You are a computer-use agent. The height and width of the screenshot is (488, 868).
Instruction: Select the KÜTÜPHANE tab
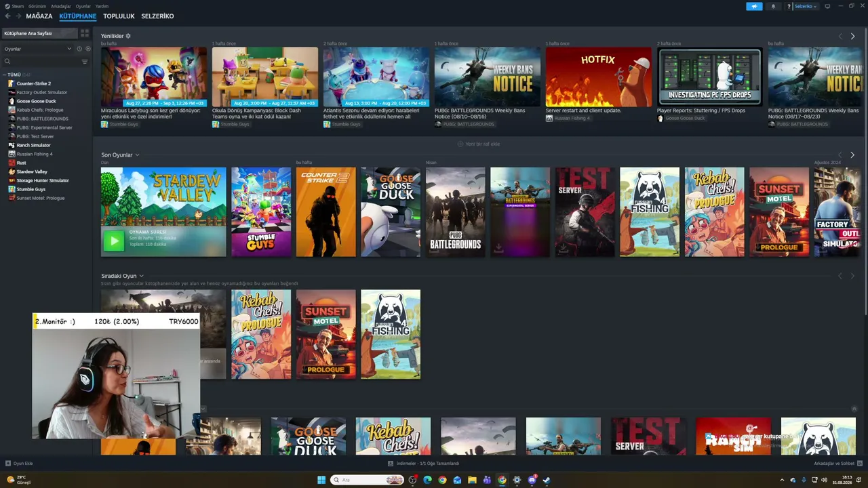78,16
